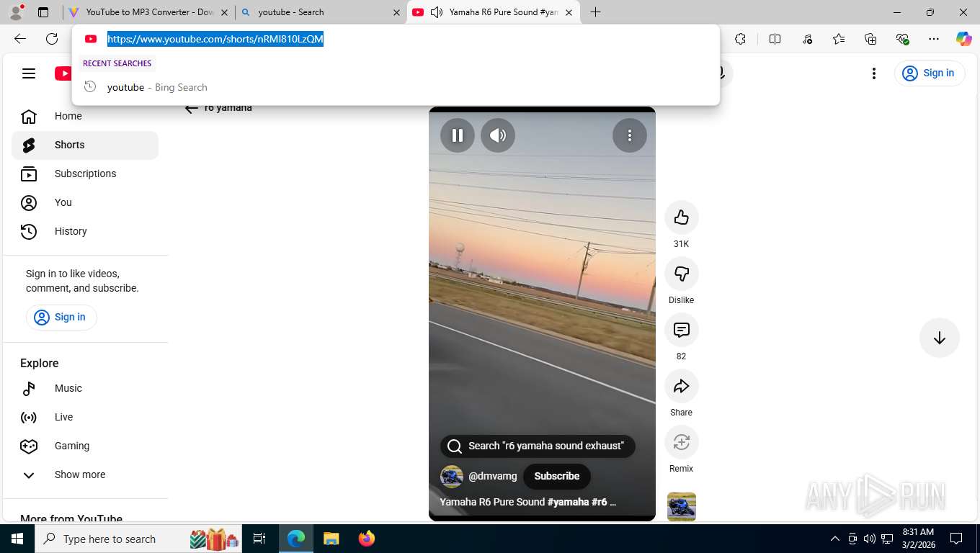Click the taskbar search box
The image size is (980, 553).
pos(139,539)
